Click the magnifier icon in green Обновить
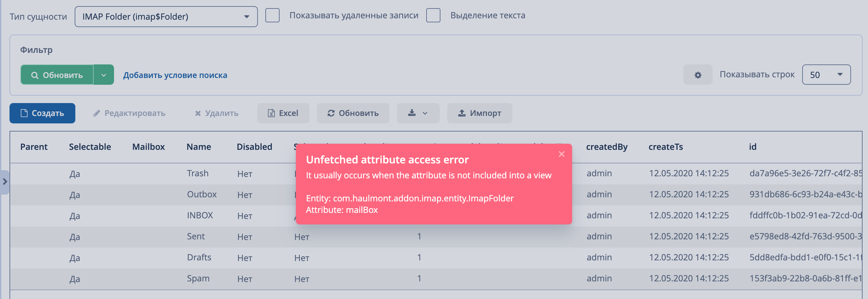 [35, 75]
